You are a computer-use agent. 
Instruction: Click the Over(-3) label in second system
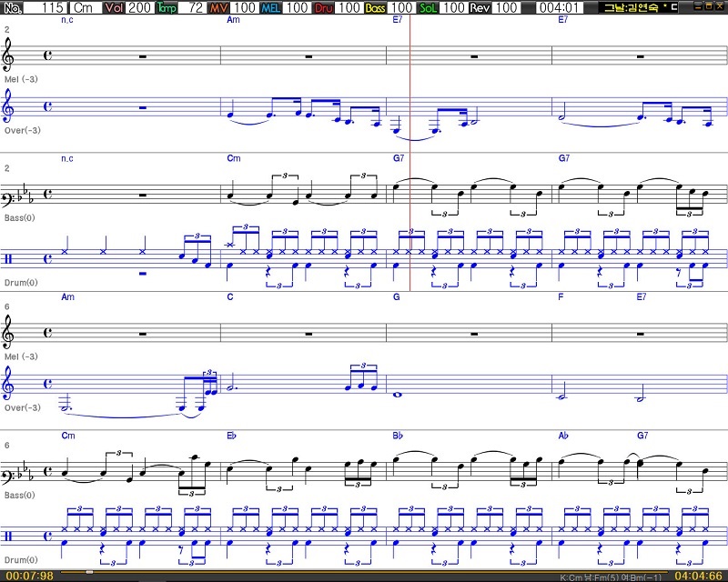(22, 408)
